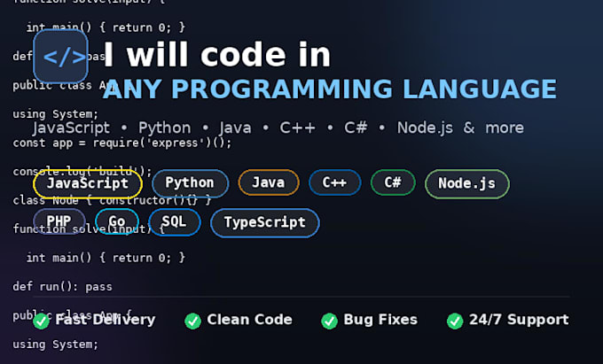Select the PHP language pill
Image resolution: width=603 pixels, height=364 pixels.
pos(59,221)
